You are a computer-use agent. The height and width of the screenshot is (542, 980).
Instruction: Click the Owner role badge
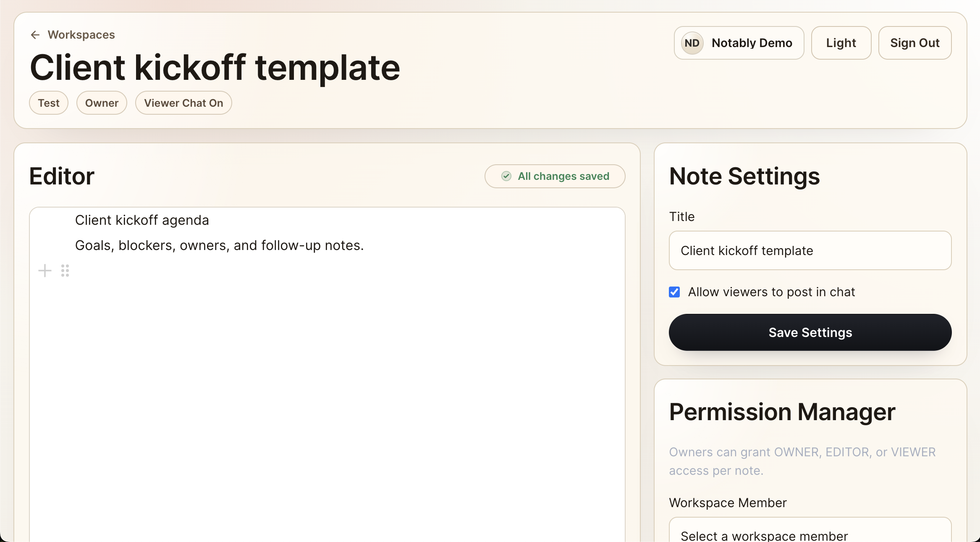pos(102,103)
